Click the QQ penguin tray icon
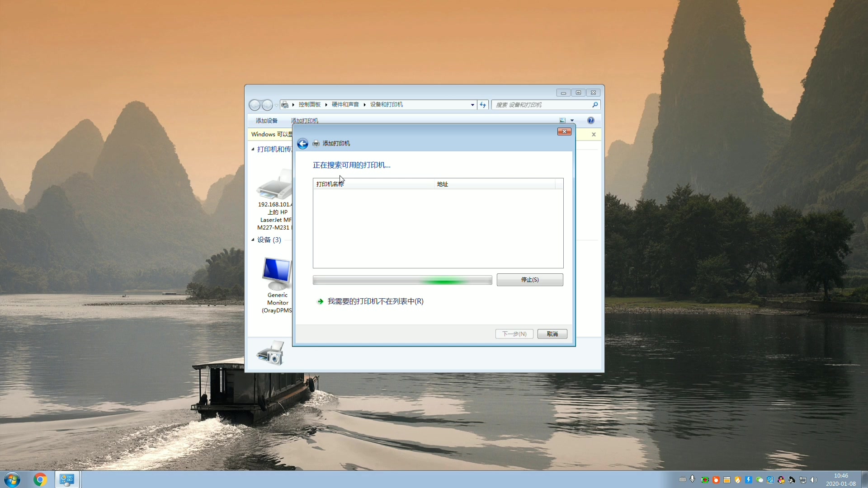Screen dimensions: 868x488 [x=781, y=480]
